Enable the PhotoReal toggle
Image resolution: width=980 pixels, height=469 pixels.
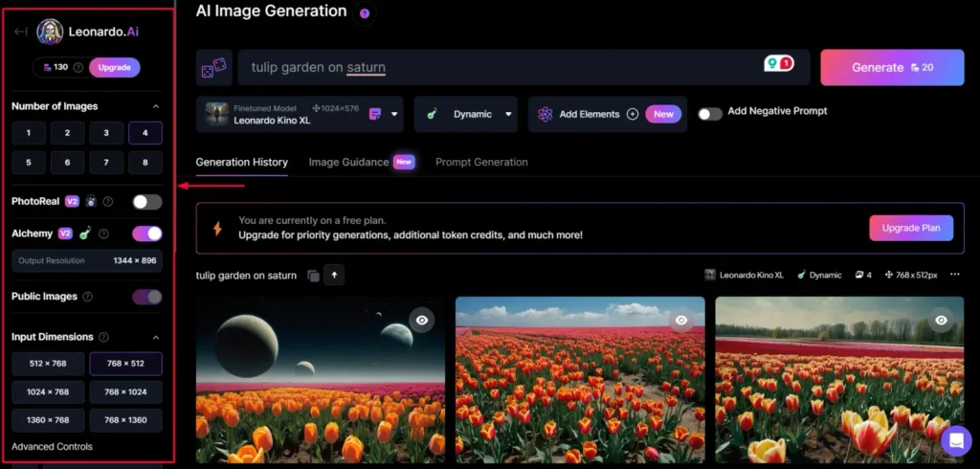[146, 202]
